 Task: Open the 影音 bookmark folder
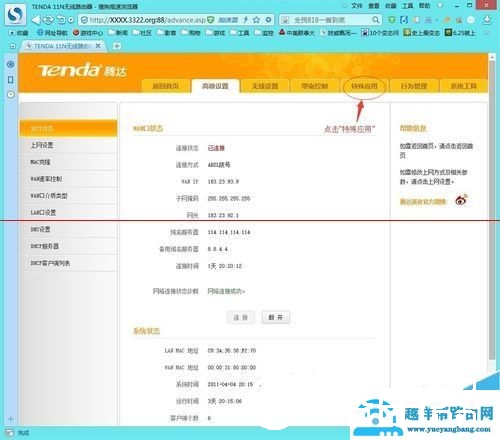click(x=167, y=33)
